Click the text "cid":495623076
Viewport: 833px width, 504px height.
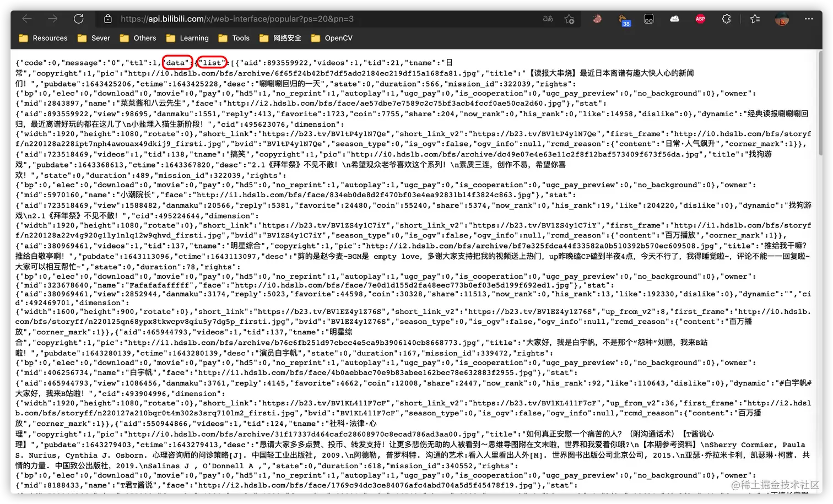tap(255, 124)
